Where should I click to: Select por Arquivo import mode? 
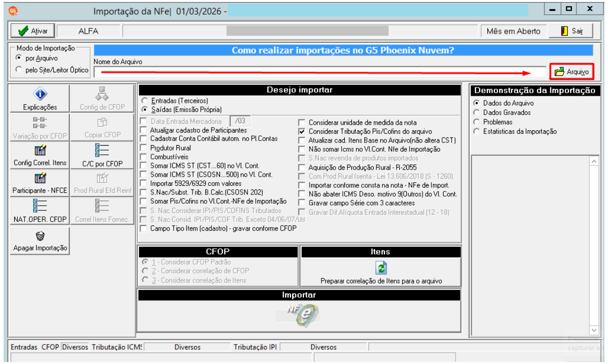19,58
